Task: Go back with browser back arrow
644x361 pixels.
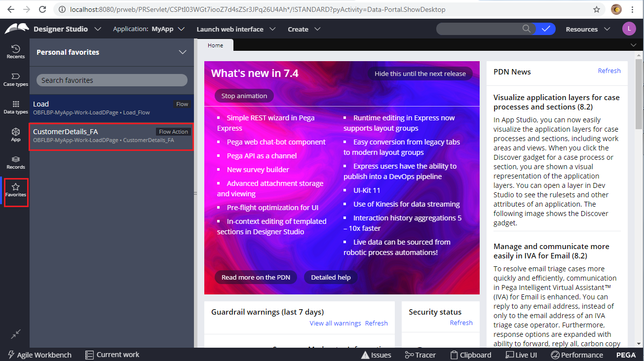Action: coord(11,9)
